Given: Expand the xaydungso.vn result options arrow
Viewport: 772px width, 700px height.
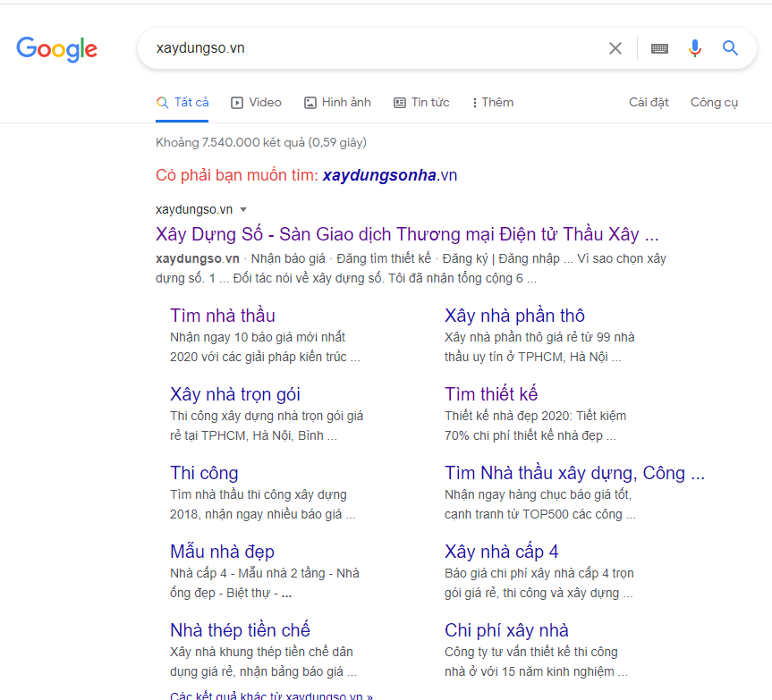Looking at the screenshot, I should click(242, 210).
